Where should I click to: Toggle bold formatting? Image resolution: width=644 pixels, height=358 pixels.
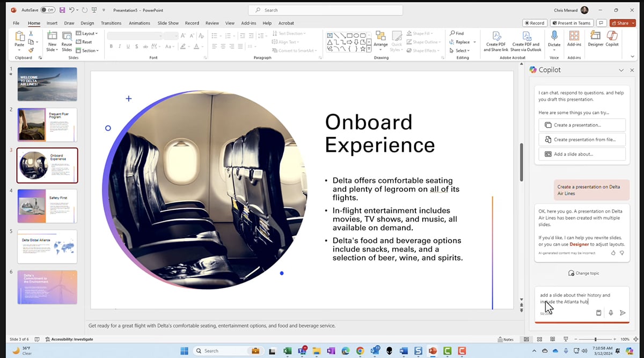click(111, 46)
